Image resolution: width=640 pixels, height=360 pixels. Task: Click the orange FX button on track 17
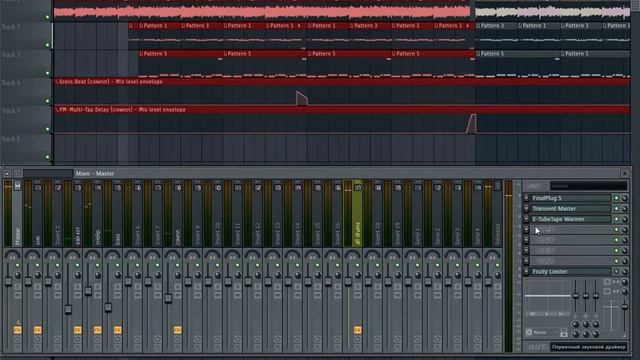coord(357,330)
